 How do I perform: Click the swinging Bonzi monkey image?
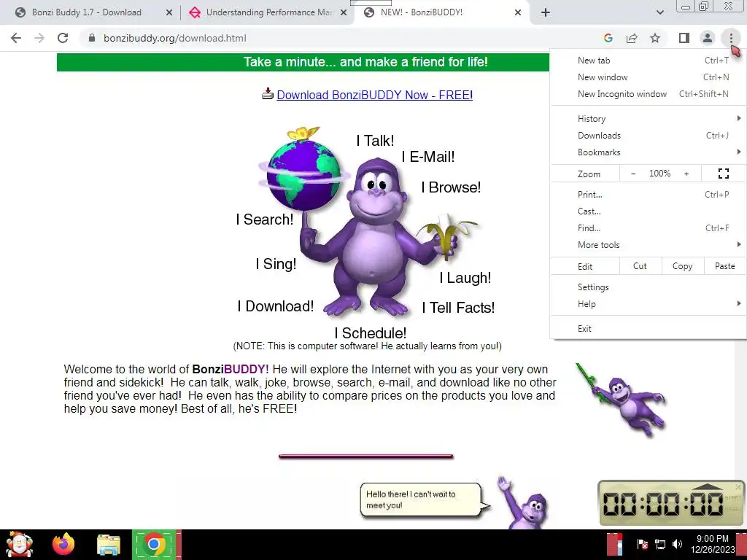[621, 399]
